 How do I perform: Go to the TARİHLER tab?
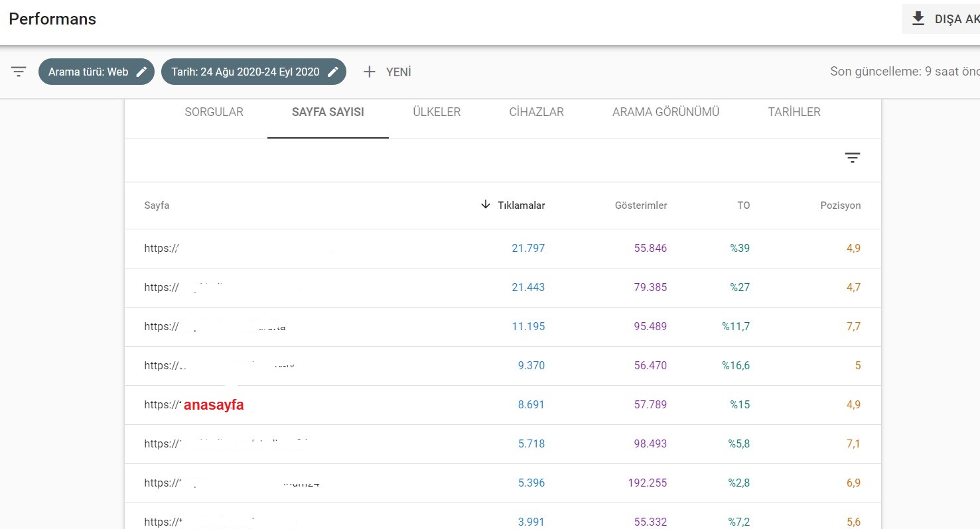point(794,112)
